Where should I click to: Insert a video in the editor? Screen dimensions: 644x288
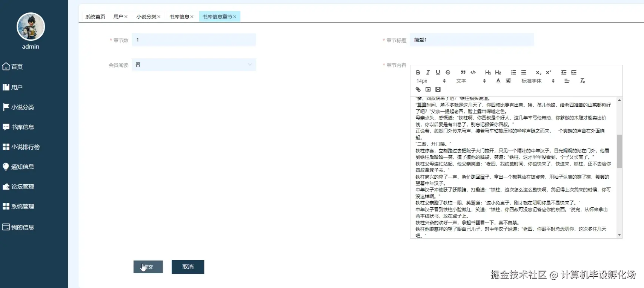(x=438, y=89)
